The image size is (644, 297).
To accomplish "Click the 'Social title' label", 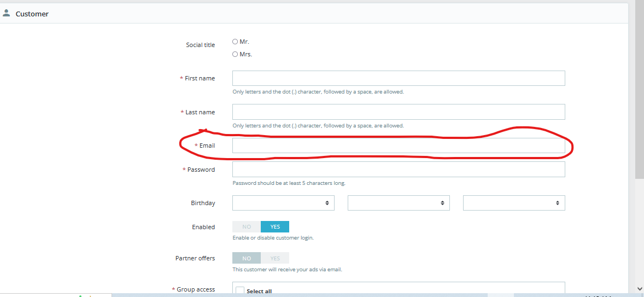I will 201,45.
